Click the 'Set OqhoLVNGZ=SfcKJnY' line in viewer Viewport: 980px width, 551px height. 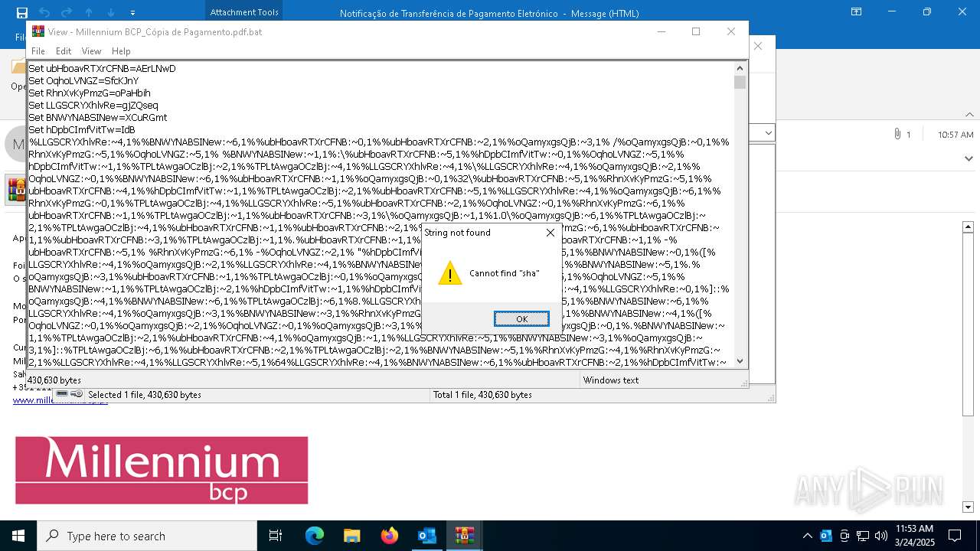[83, 81]
